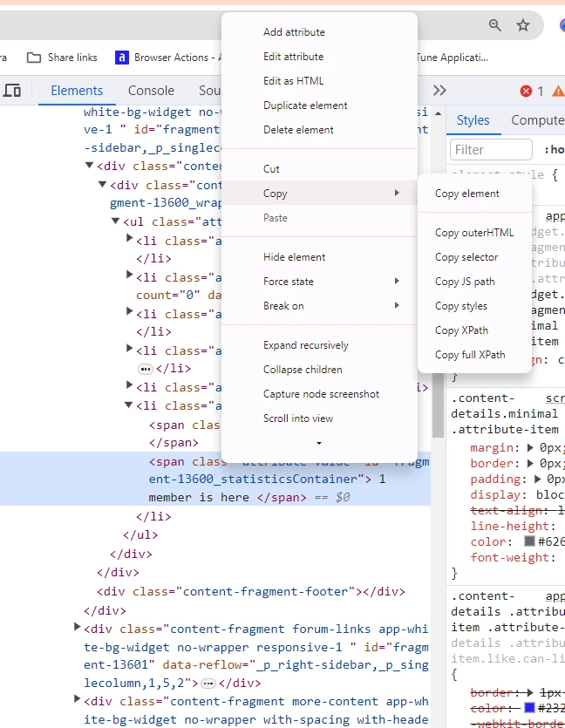
Task: Click the font-weight property name
Action: pos(510,558)
